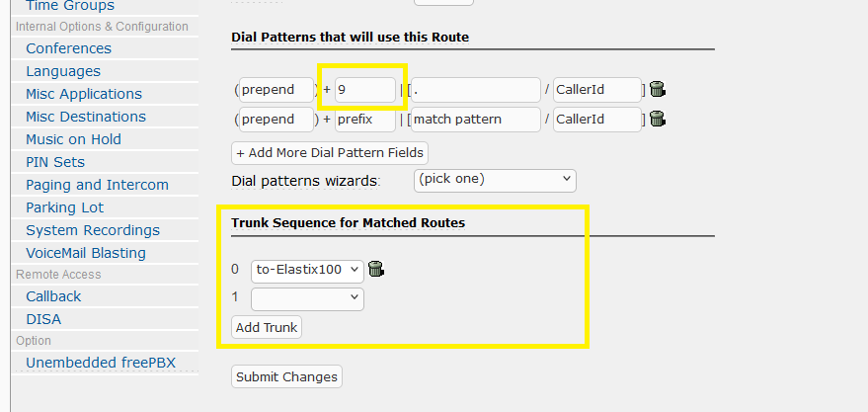Navigate to System Recordings
Image resolution: width=868 pixels, height=412 pixels.
tap(93, 230)
